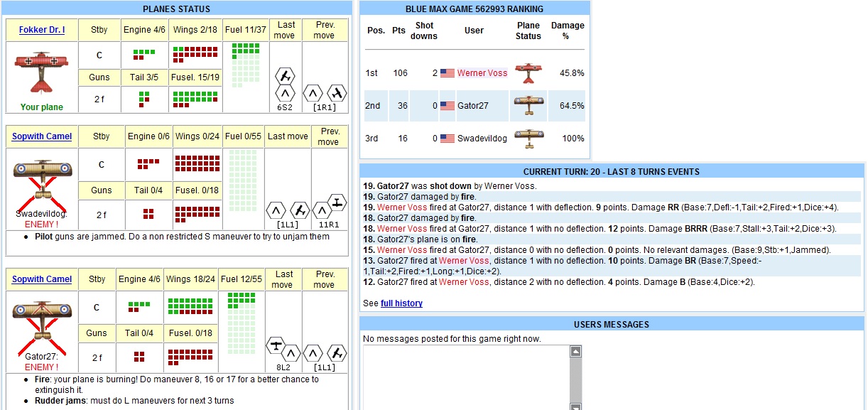Click the arrow hex in Swadevildog's last move [1L1]
The width and height of the screenshot is (868, 410).
276,210
